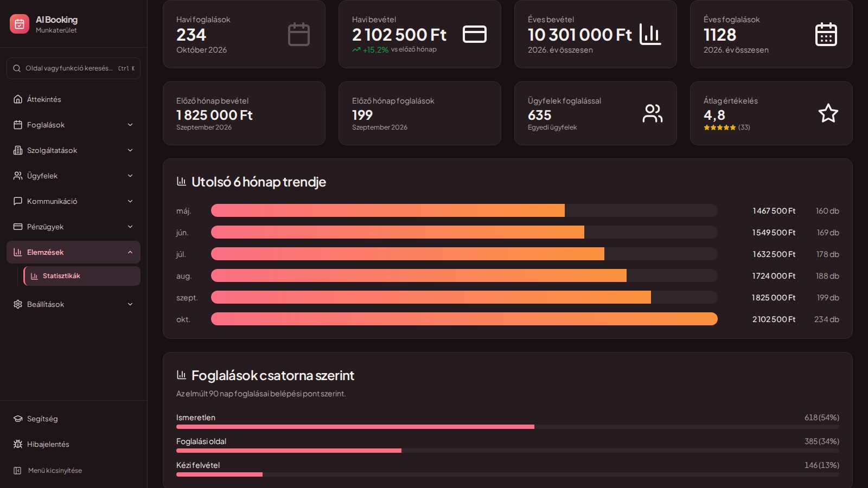Click the Segítség graduation cap icon

pyautogui.click(x=18, y=419)
